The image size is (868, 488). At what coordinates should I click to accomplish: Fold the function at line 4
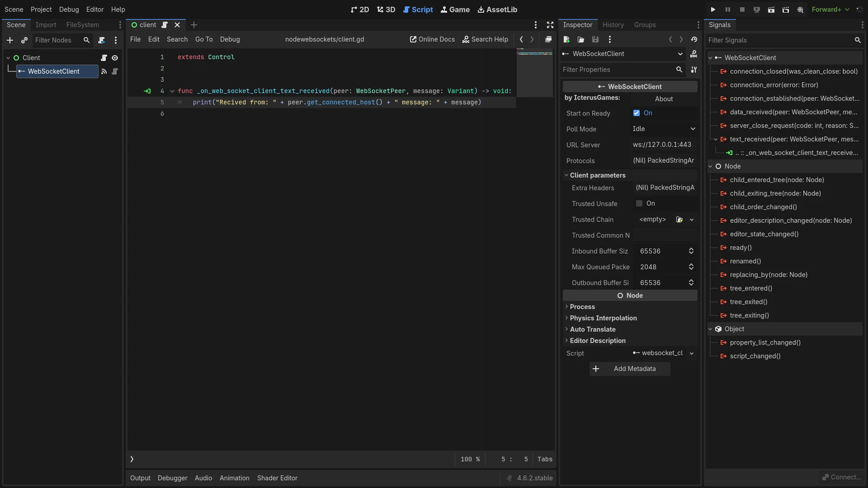172,91
